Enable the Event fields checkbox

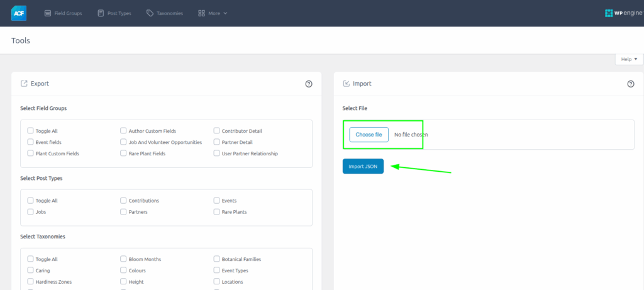[x=30, y=142]
